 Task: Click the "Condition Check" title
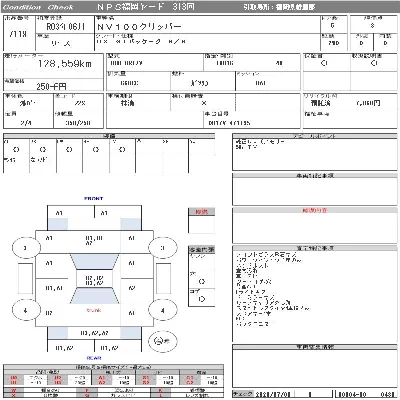(38, 7)
